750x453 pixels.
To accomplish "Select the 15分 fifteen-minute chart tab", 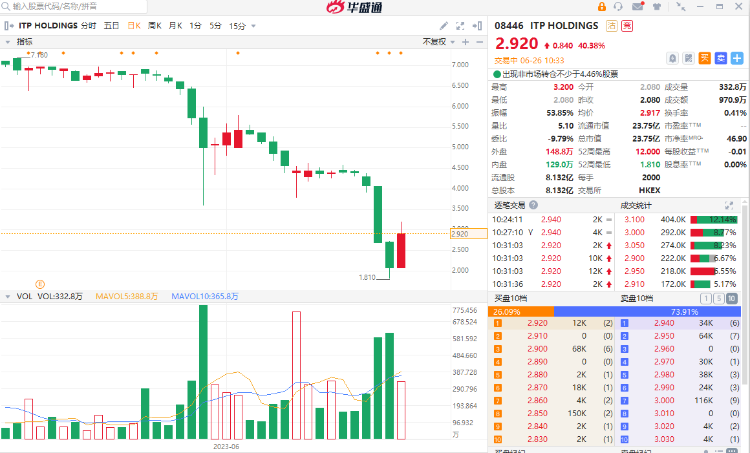I will tap(237, 26).
